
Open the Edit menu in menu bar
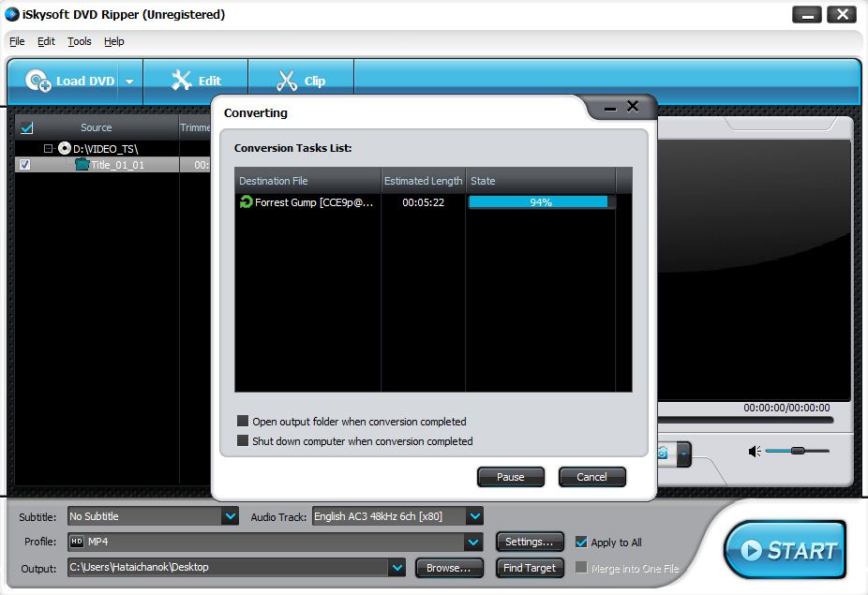pos(46,41)
